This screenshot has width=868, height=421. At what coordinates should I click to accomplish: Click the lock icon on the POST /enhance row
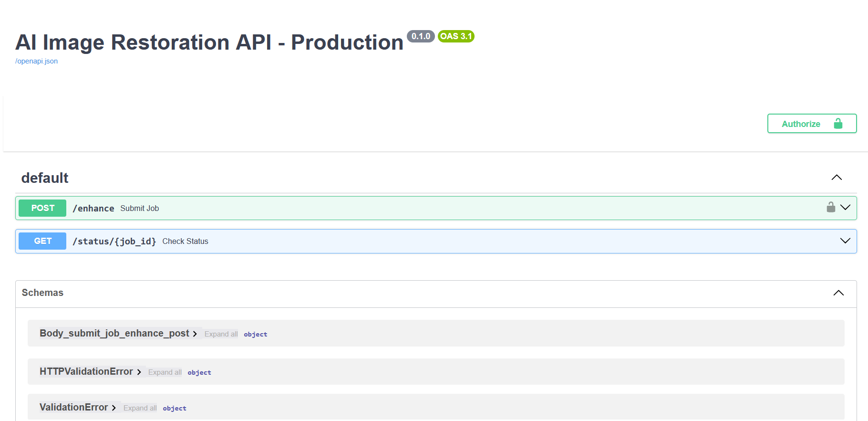pyautogui.click(x=831, y=207)
